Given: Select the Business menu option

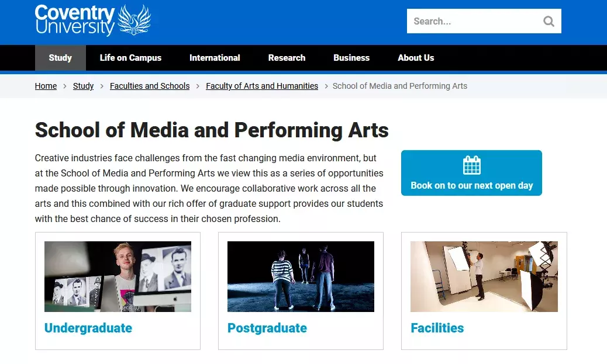Looking at the screenshot, I should click(x=351, y=57).
